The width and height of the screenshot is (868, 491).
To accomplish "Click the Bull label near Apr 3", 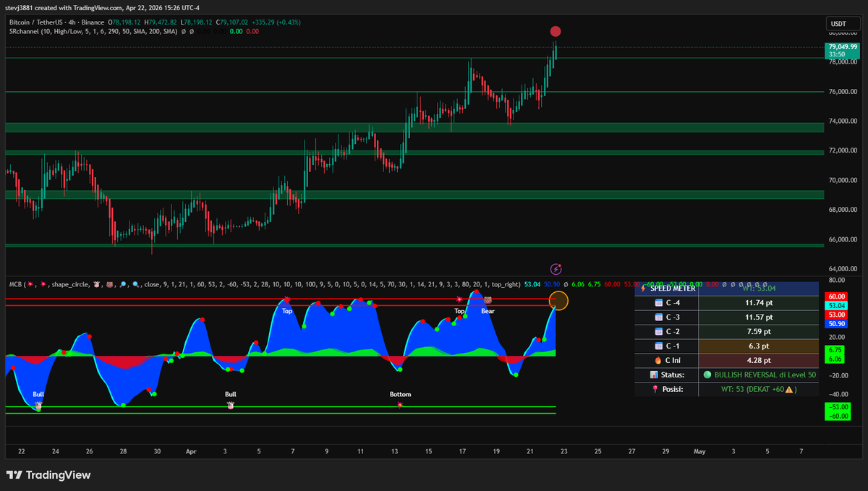I will (x=230, y=394).
